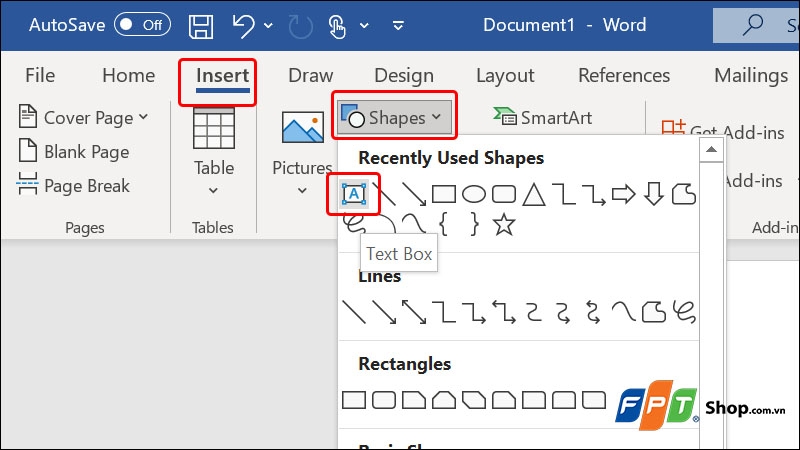Select the Text Box shape icon
Image resolution: width=800 pixels, height=450 pixels.
tap(354, 193)
